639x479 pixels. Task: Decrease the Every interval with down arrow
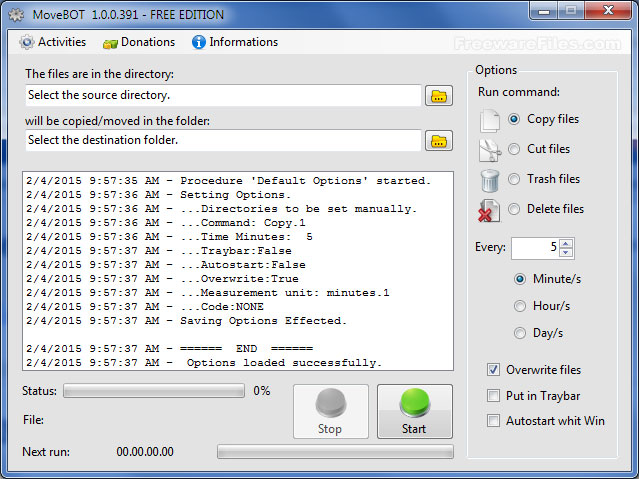[566, 252]
